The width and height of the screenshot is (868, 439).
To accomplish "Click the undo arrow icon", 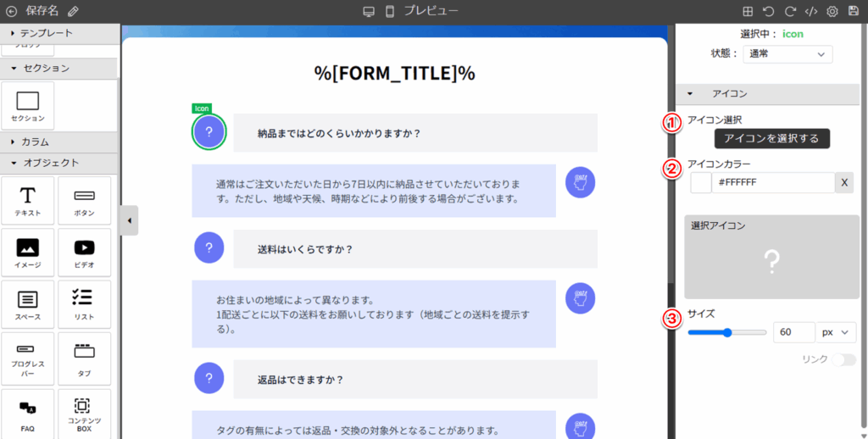I will tap(769, 12).
